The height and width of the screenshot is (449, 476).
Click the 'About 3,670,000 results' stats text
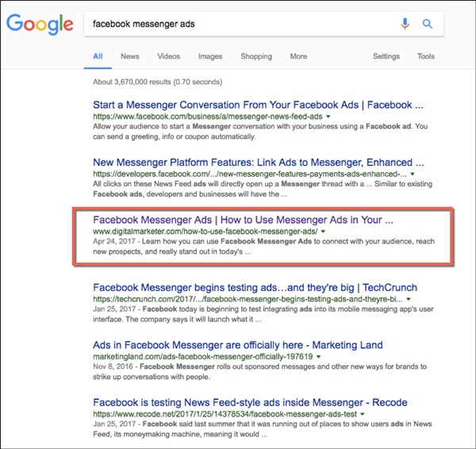coord(158,82)
